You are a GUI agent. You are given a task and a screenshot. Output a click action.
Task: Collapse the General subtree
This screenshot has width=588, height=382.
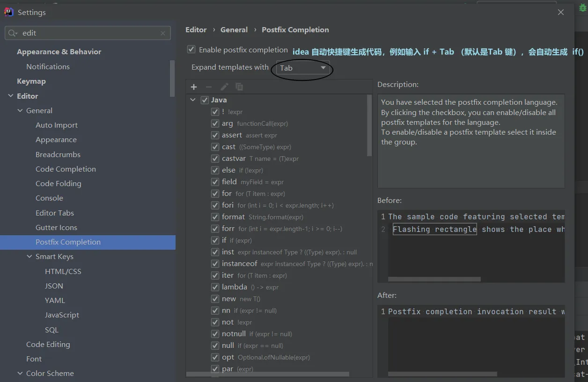point(20,111)
